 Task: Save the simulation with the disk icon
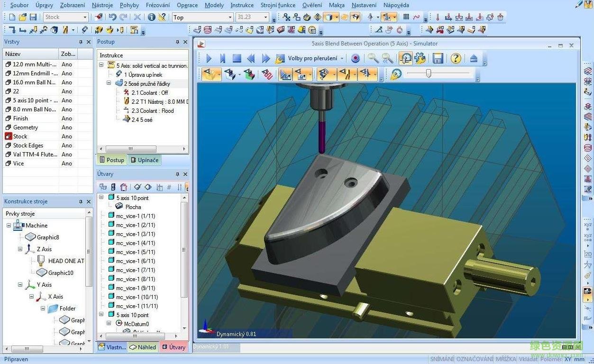(437, 58)
